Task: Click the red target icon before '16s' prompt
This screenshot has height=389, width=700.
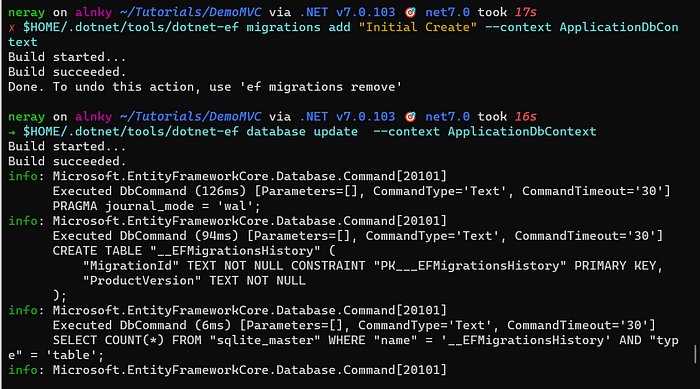Action: click(410, 117)
